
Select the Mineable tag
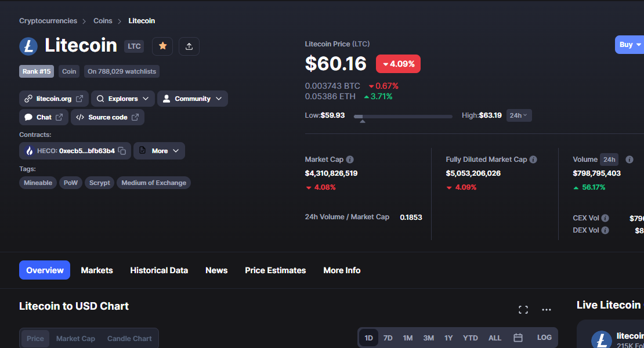coord(38,183)
